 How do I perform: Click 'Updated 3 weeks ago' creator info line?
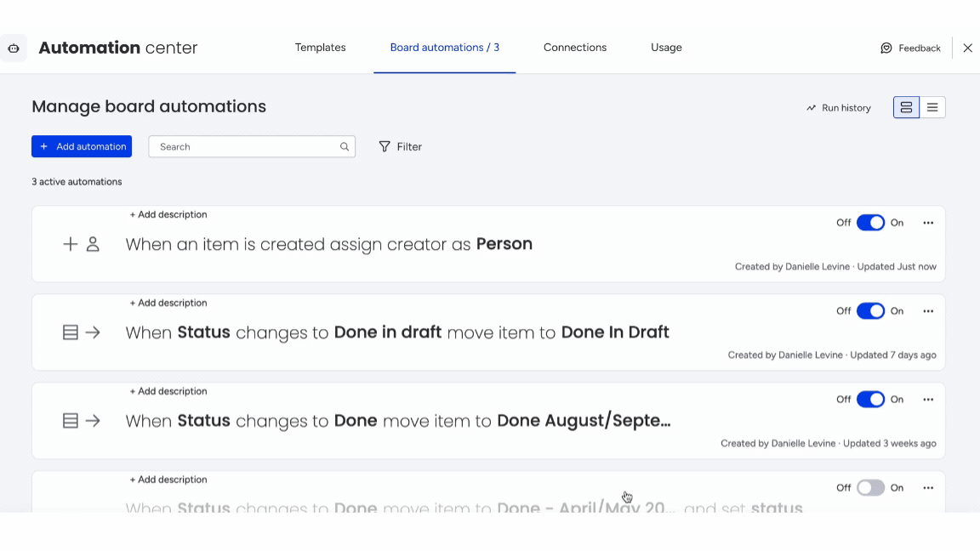[828, 444]
